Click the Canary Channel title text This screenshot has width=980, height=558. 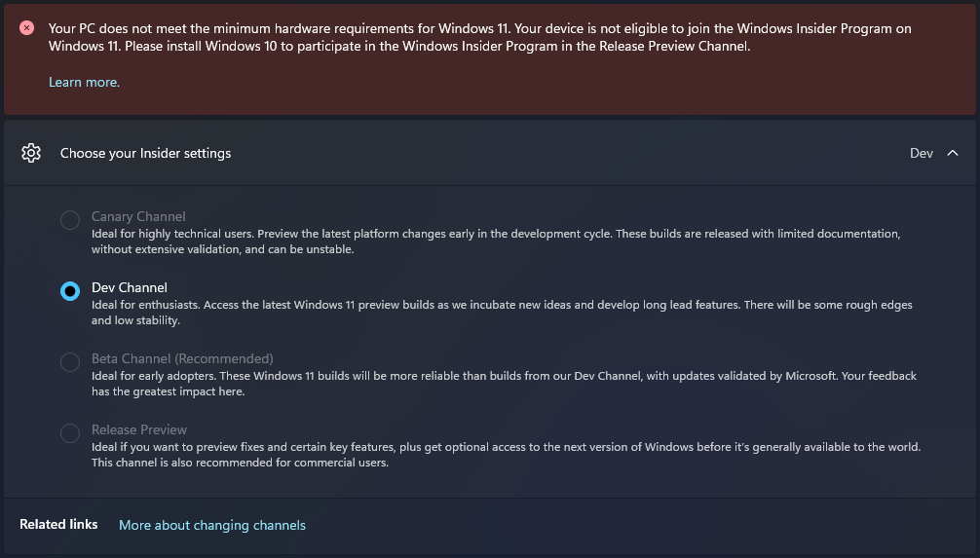click(138, 216)
